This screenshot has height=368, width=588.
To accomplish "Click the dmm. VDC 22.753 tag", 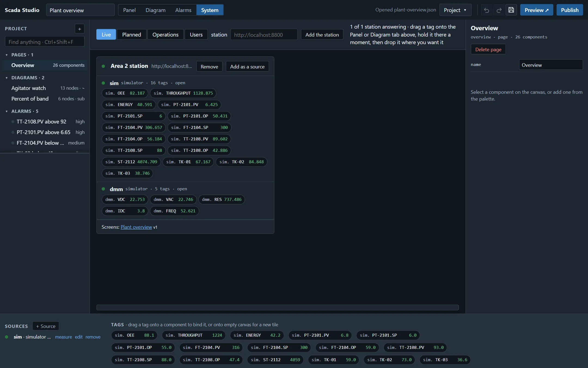I will pos(125,200).
